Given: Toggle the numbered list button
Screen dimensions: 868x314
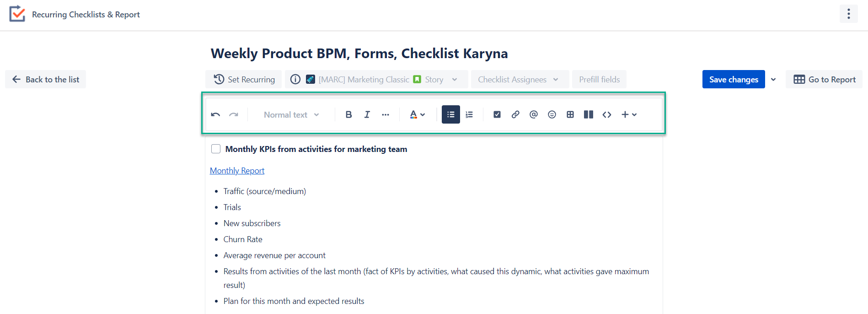Looking at the screenshot, I should pyautogui.click(x=469, y=114).
